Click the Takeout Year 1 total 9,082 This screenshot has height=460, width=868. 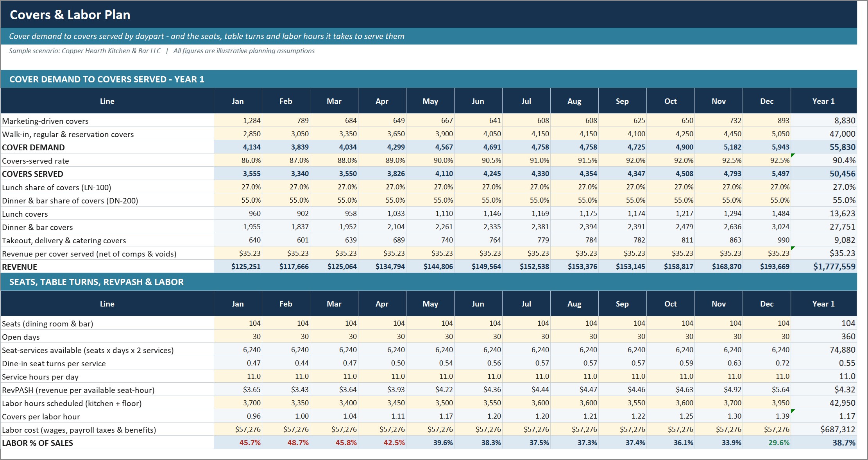point(824,240)
